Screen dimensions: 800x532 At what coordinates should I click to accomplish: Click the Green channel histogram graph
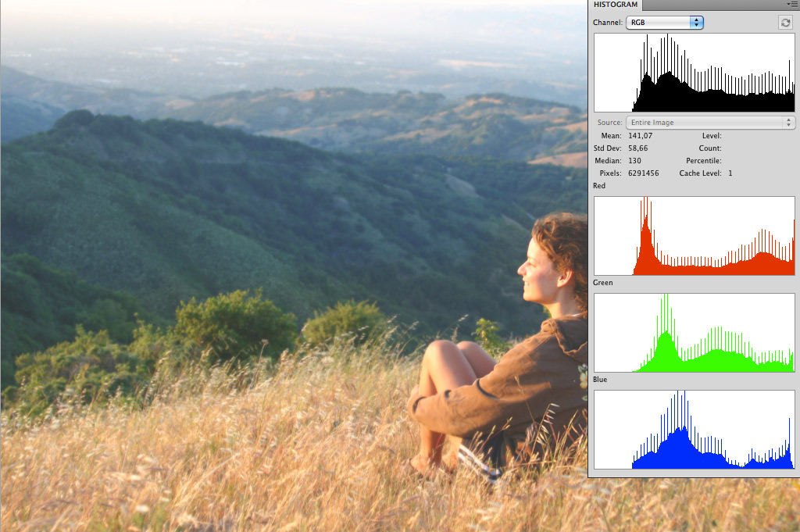pos(695,333)
